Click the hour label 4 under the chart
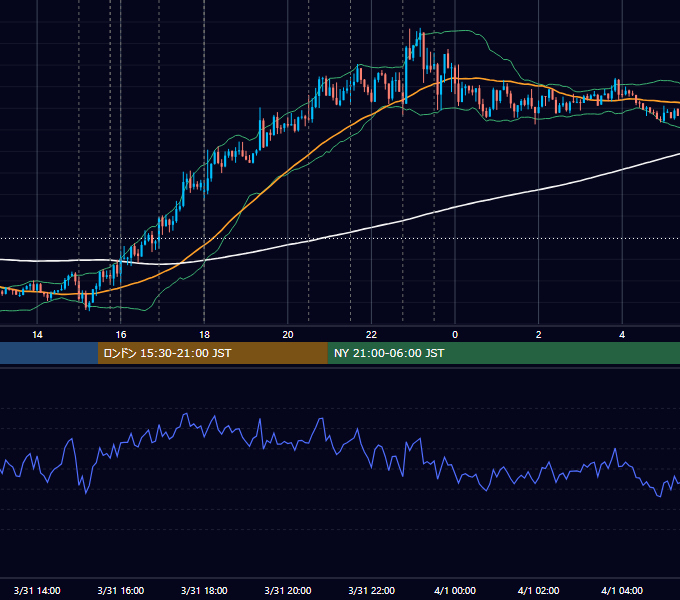This screenshot has height=600, width=680. pyautogui.click(x=622, y=334)
